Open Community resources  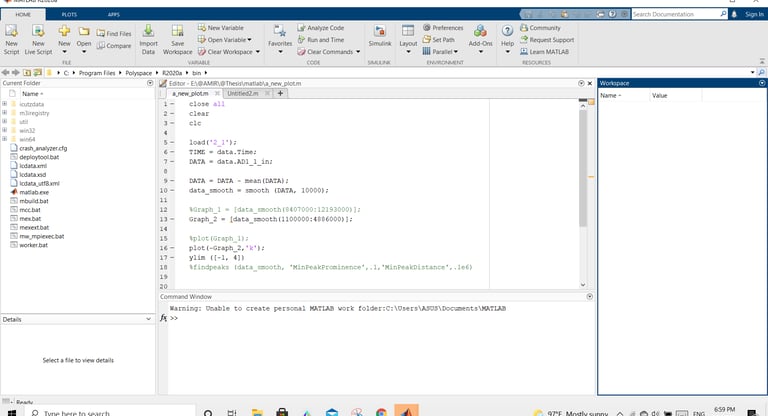tap(540, 28)
